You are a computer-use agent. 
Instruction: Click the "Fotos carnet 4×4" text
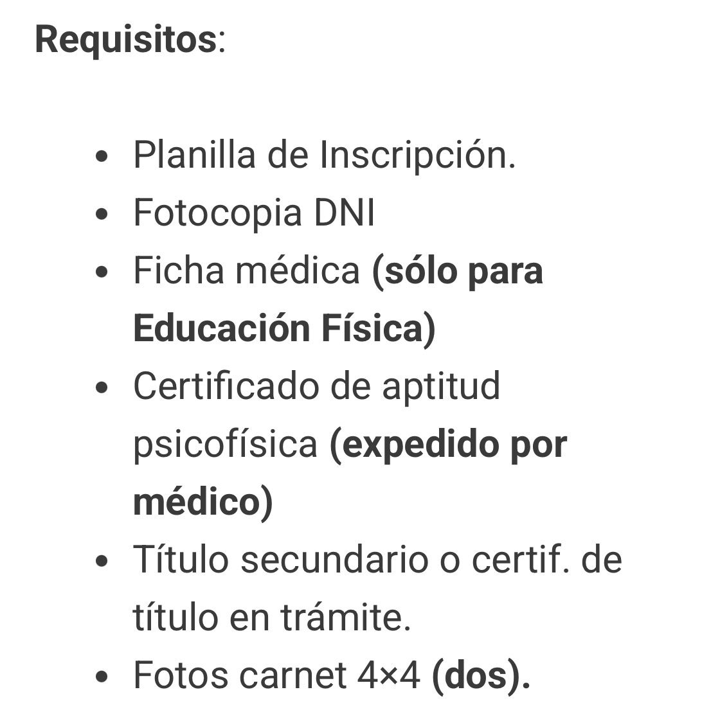(276, 675)
